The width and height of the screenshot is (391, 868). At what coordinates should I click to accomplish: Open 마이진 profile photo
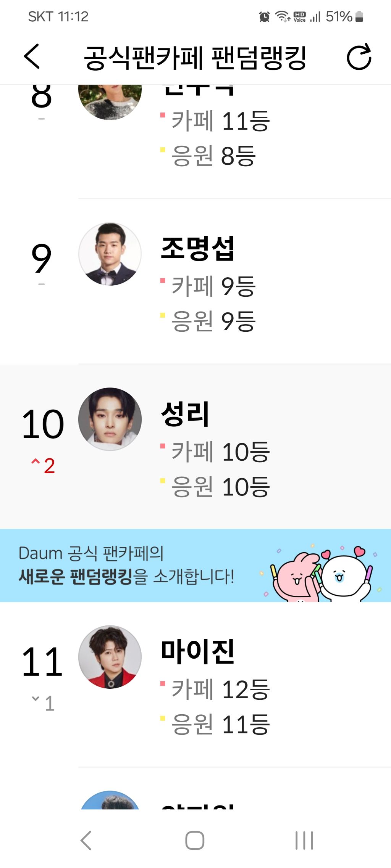[x=110, y=657]
